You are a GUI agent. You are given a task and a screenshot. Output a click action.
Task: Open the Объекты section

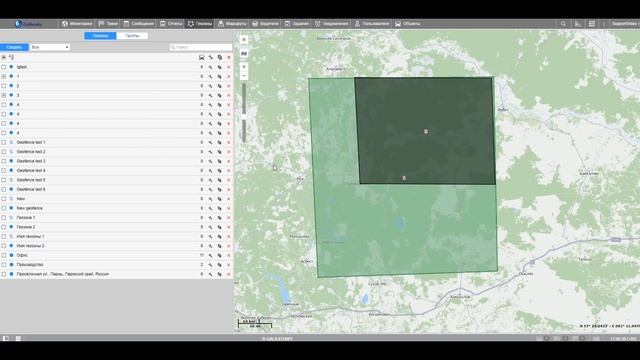[408, 24]
